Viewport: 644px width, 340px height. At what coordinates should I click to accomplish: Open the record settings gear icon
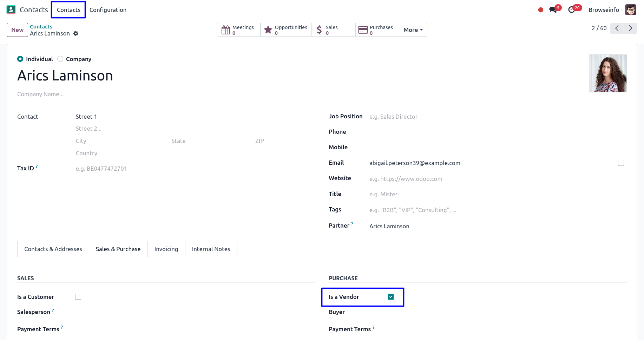(x=76, y=33)
